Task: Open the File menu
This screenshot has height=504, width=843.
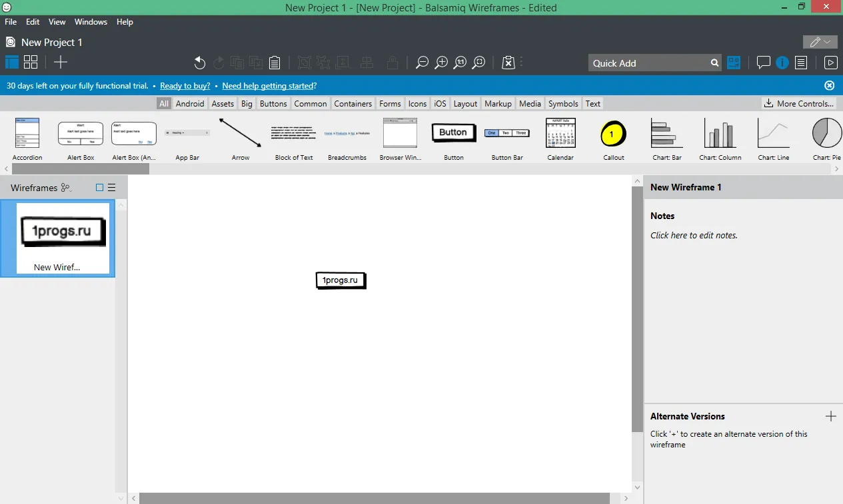Action: click(x=11, y=22)
